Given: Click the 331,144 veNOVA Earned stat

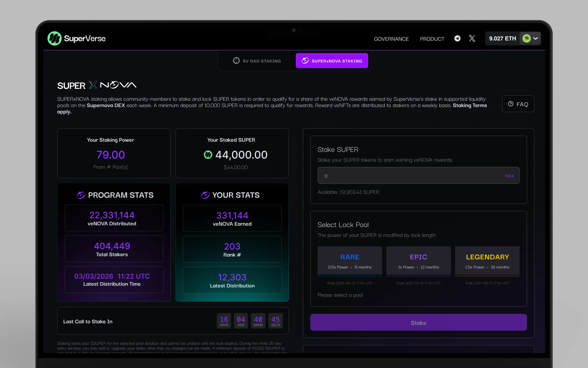Looking at the screenshot, I should point(232,218).
